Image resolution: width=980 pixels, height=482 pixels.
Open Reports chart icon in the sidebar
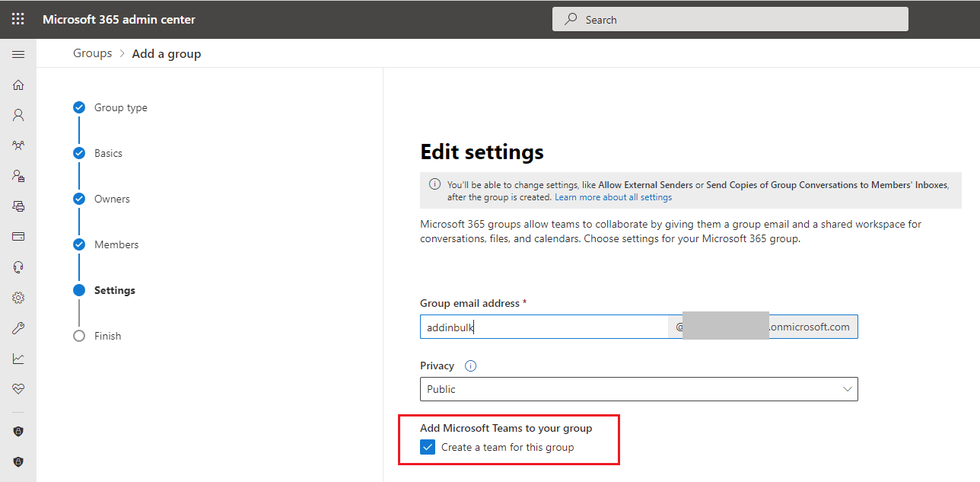tap(18, 359)
